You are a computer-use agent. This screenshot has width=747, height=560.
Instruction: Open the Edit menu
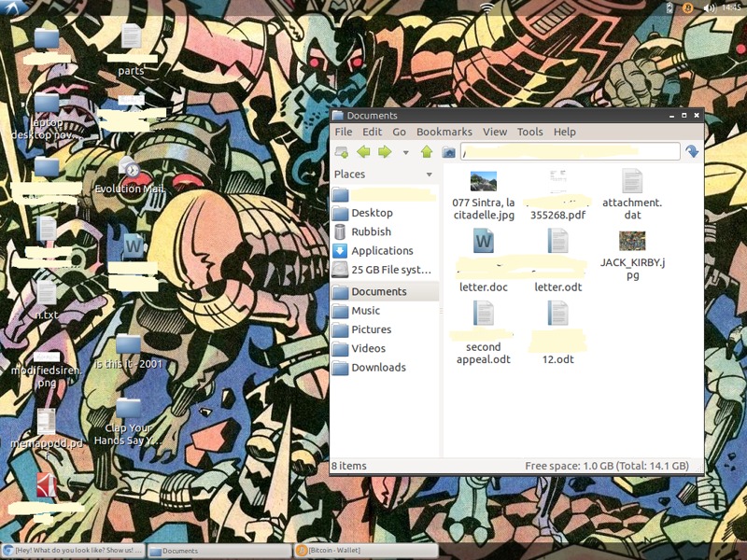point(372,132)
